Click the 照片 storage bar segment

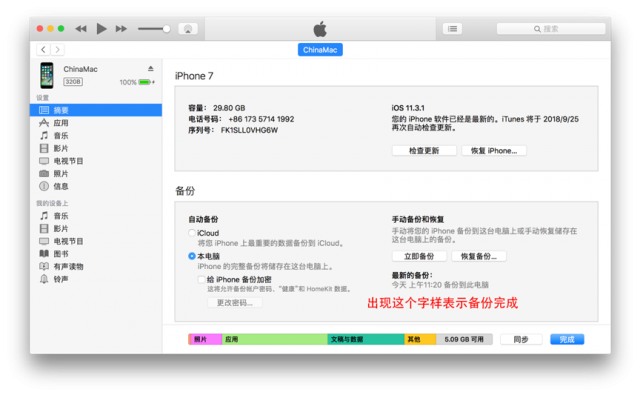[206, 339]
